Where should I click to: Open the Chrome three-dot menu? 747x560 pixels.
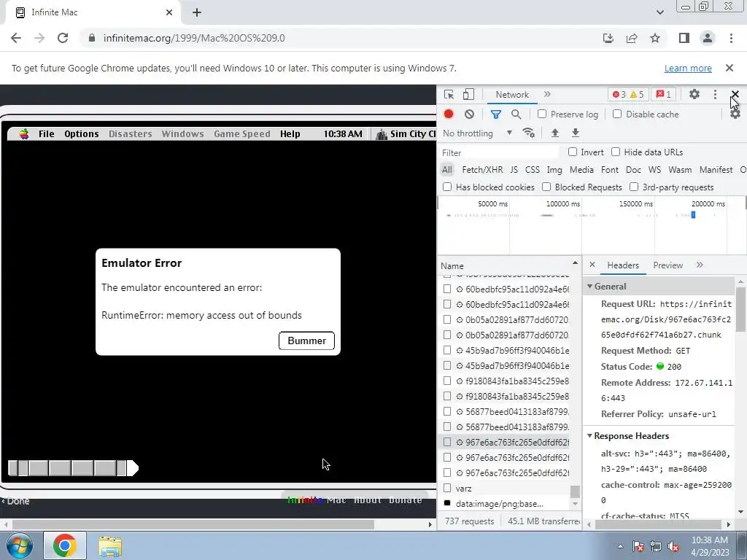[731, 38]
